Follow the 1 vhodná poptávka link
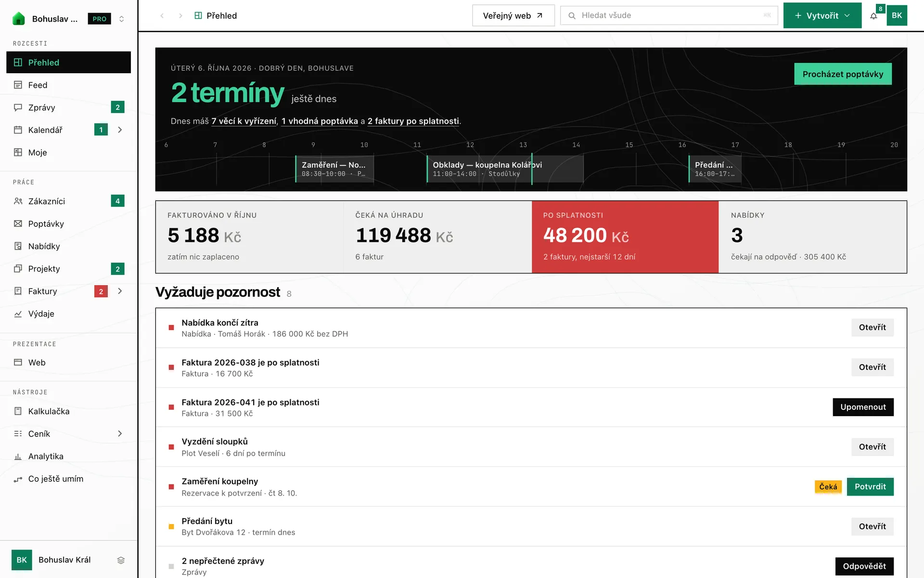 [x=320, y=121]
